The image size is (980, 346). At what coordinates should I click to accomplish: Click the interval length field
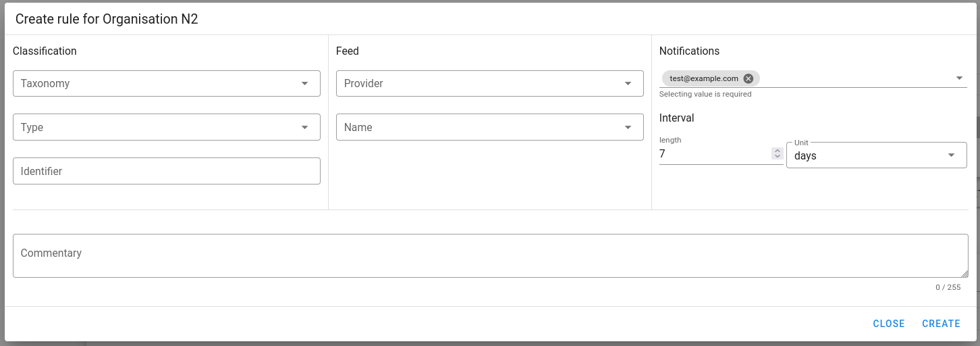tap(715, 154)
